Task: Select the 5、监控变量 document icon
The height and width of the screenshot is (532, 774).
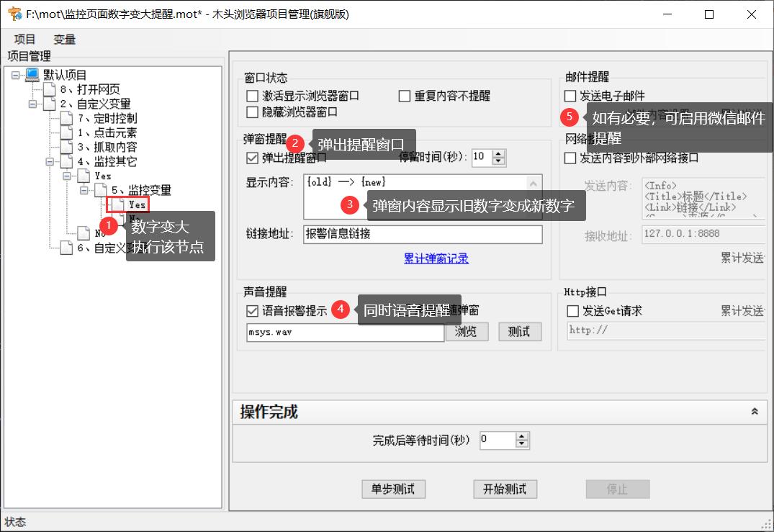Action: click(101, 189)
